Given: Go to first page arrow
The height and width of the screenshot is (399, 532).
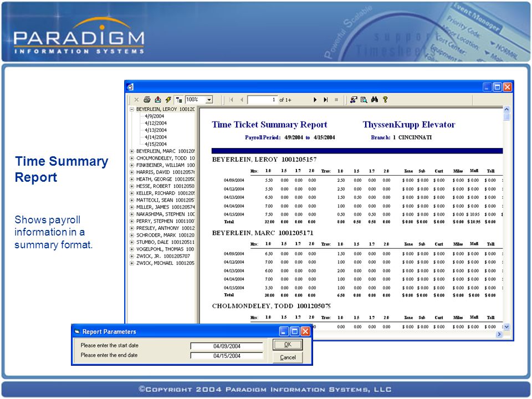Looking at the screenshot, I should pyautogui.click(x=232, y=100).
